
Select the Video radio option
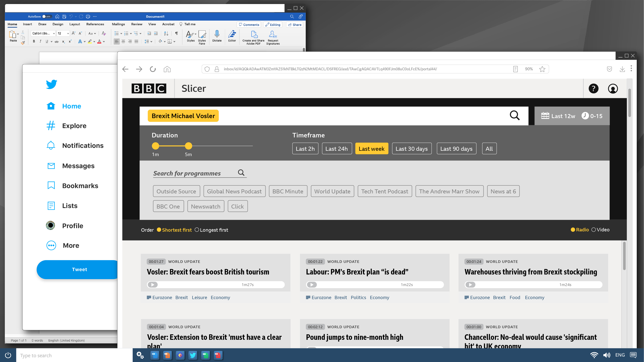pos(593,230)
